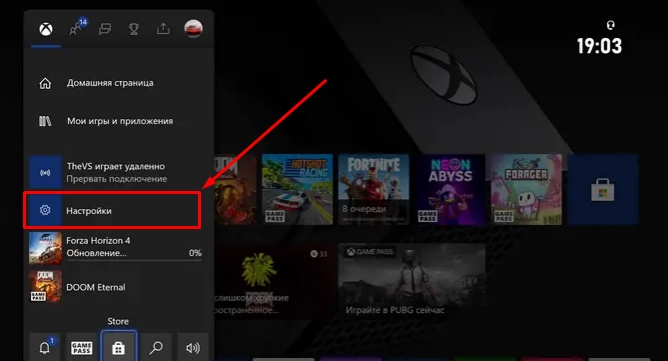This screenshot has width=668, height=361.
Task: Open the Game Pass button in guide bar
Action: click(x=81, y=348)
